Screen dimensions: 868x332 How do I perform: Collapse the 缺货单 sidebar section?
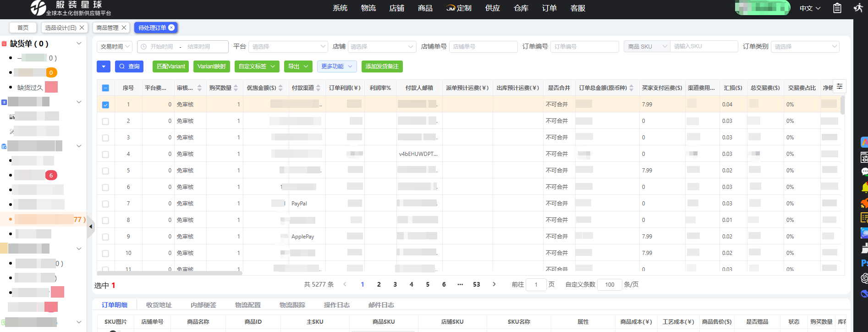point(79,43)
